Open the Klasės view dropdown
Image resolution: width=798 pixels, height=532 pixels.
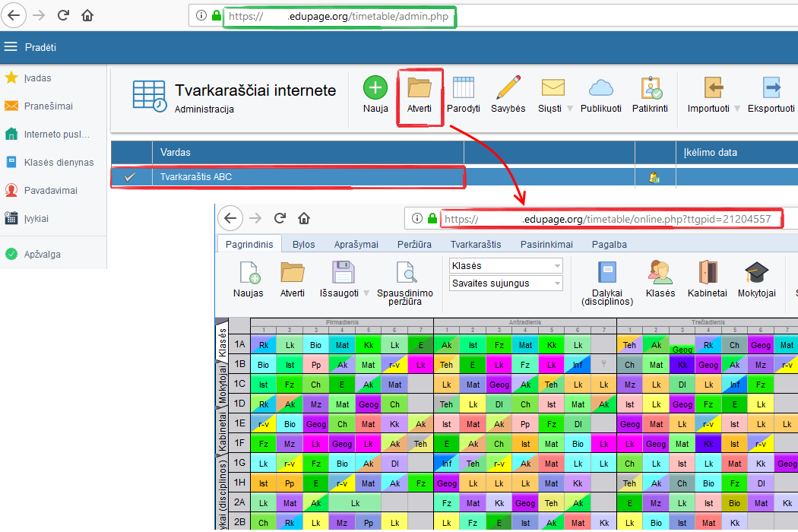point(505,266)
